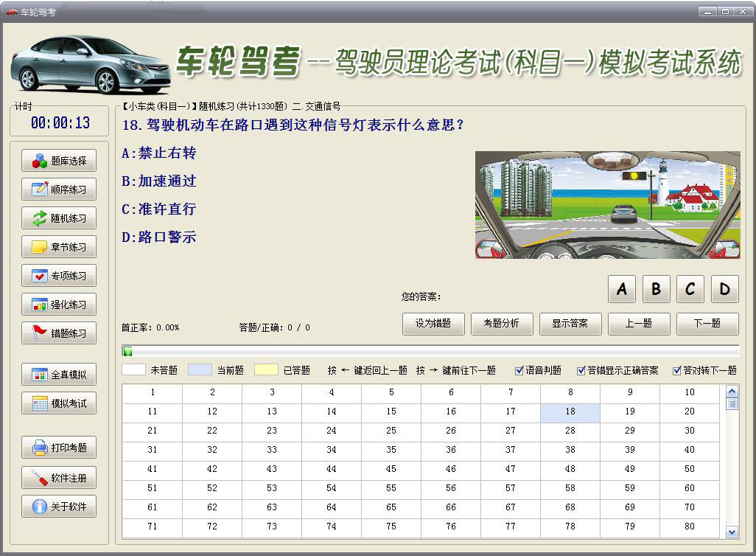The width and height of the screenshot is (756, 556).
Task: Choose answer button A
Action: (622, 289)
